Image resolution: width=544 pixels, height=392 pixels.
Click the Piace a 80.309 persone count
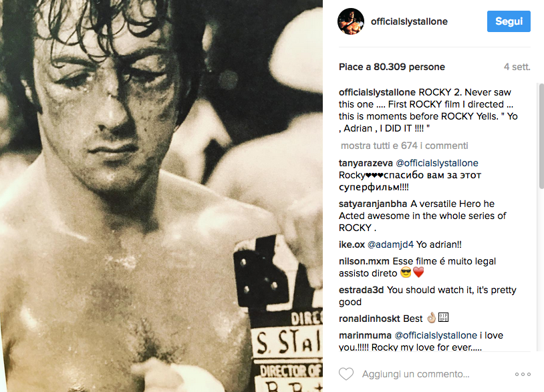[x=392, y=67]
